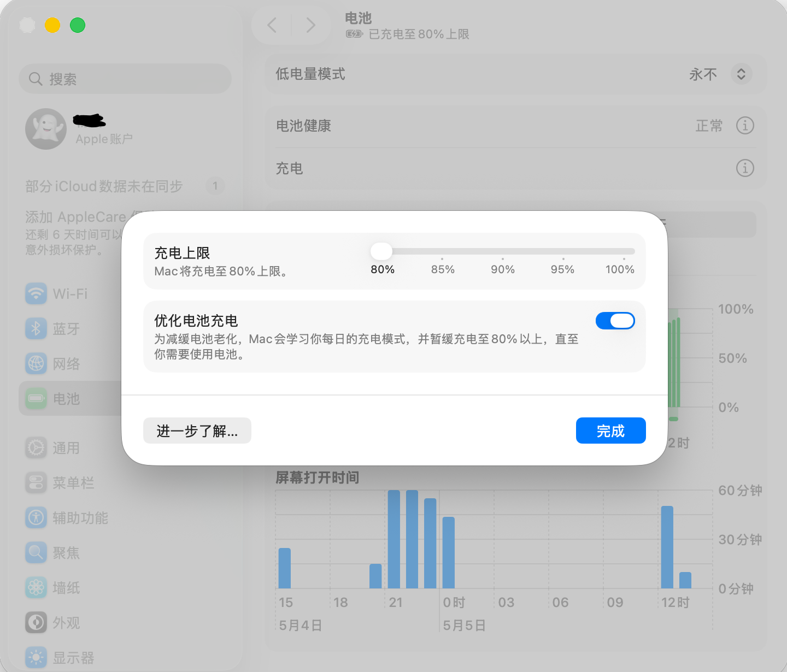Open the 添加 AppleCare notice
Screen dimensions: 787x672
pyautogui.click(x=73, y=233)
